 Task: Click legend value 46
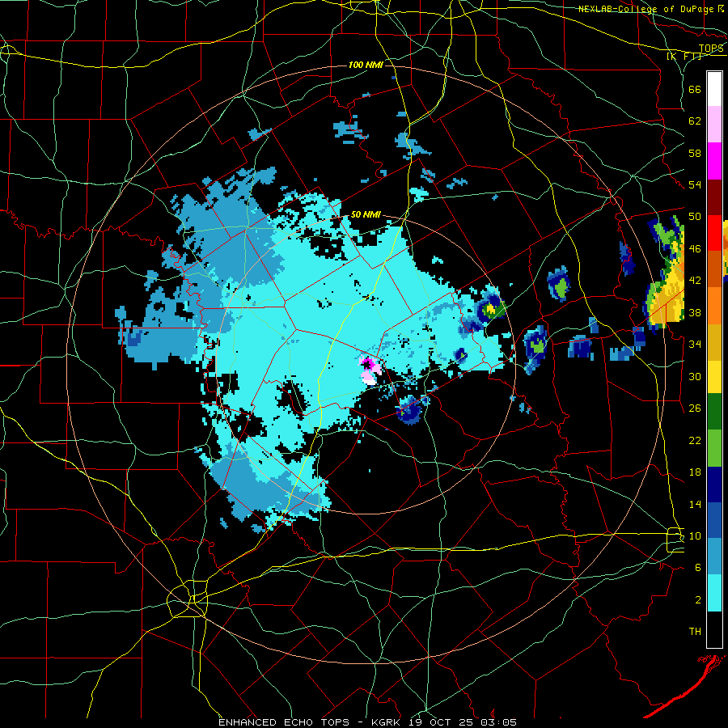click(x=695, y=249)
